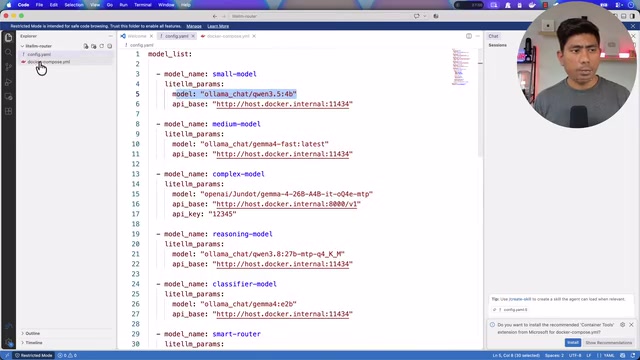Image resolution: width=640 pixels, height=360 pixels.
Task: Close the docker-compose.yml editor tab
Action: point(254,36)
